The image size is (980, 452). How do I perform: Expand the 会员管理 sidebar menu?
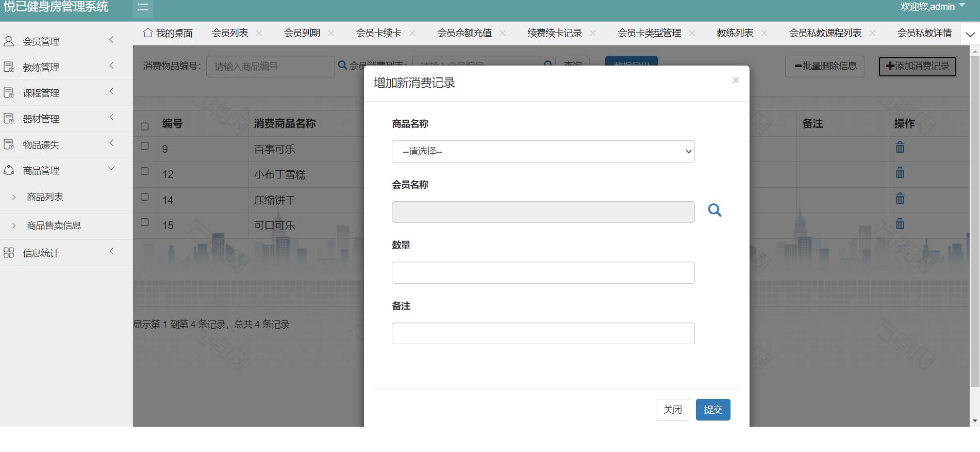coord(111,40)
